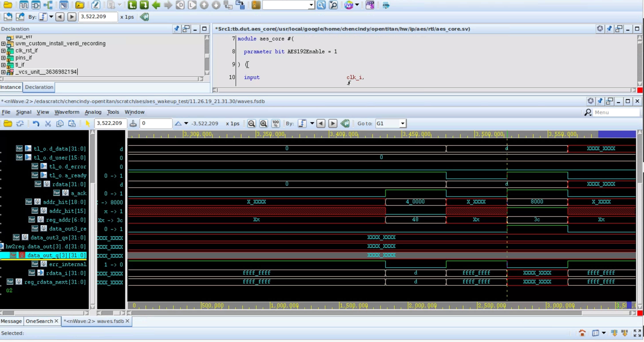Screen dimensions: 644x342
Task: Cut the selected signal with scissors icon
Action: click(x=48, y=123)
